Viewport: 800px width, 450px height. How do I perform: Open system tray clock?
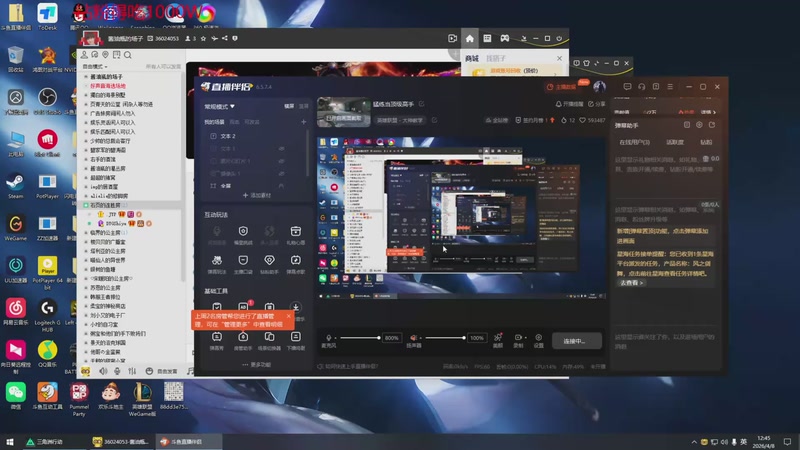[764, 442]
